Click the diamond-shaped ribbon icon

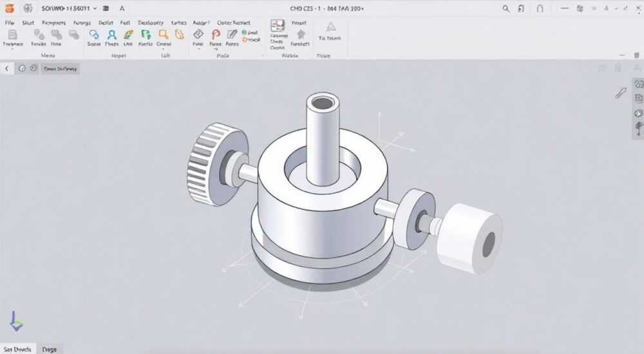(198, 34)
